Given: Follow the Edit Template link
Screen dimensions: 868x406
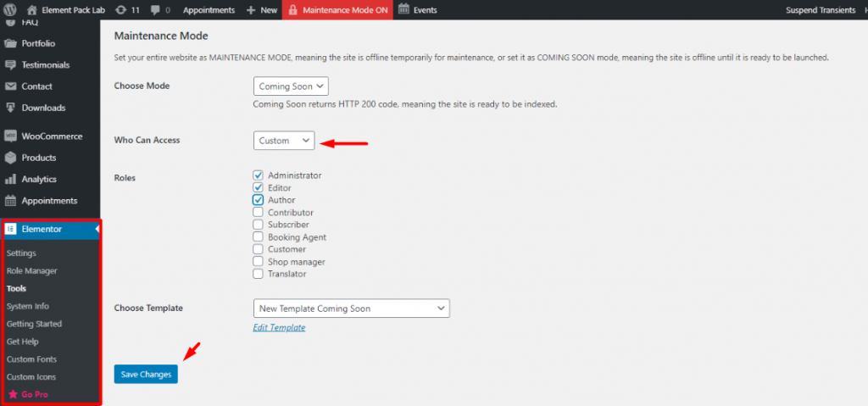Looking at the screenshot, I should tap(279, 327).
